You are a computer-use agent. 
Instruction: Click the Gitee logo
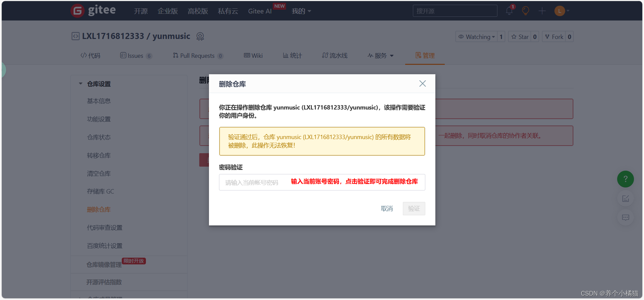[x=93, y=10]
